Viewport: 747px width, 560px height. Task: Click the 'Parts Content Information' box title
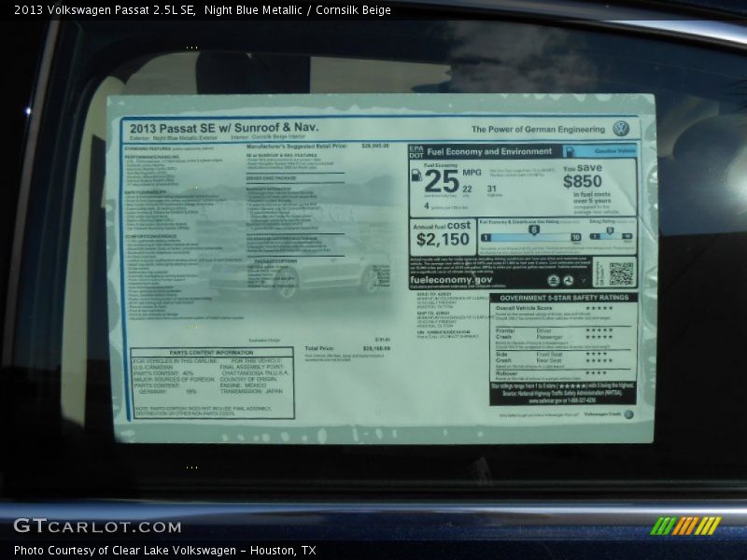(x=211, y=353)
